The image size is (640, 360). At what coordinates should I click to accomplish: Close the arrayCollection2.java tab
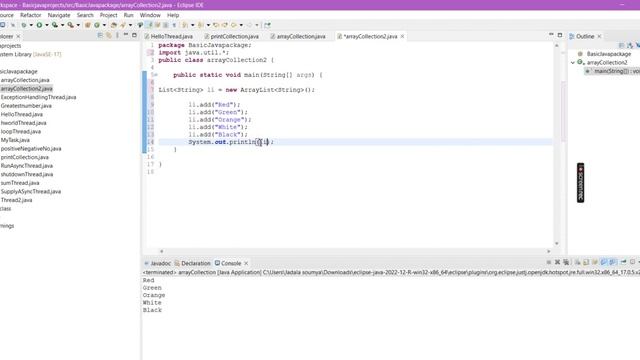tap(402, 36)
